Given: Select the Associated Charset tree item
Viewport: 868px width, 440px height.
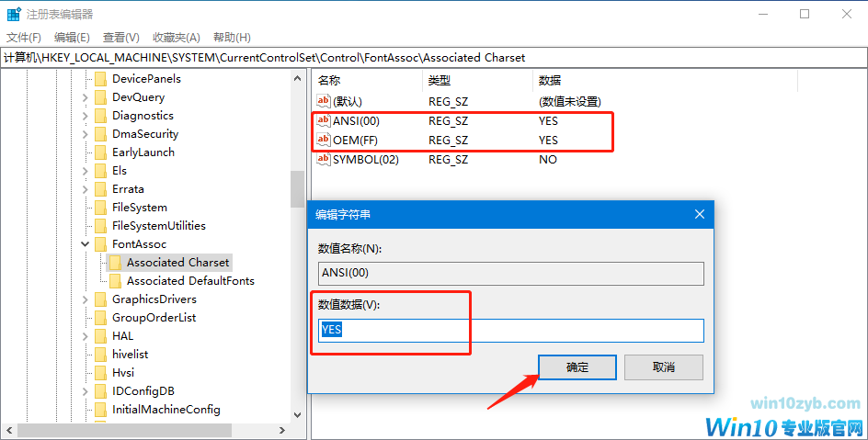Looking at the screenshot, I should click(177, 263).
